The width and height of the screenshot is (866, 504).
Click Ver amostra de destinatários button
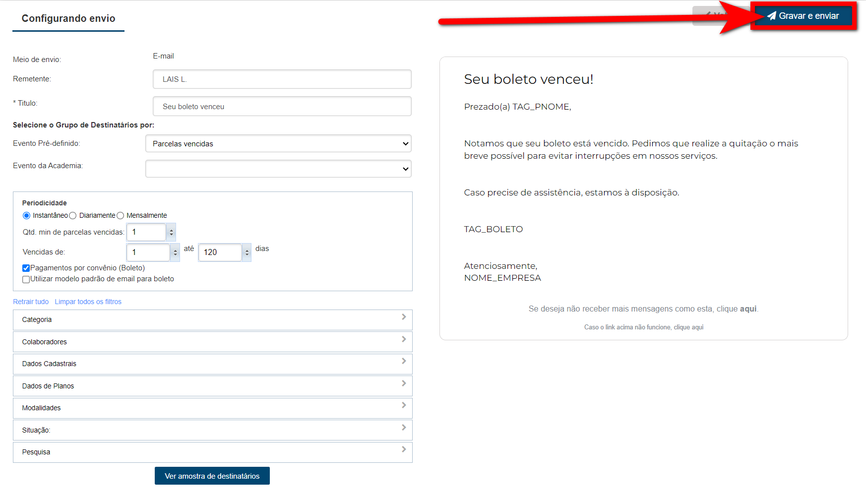tap(212, 476)
